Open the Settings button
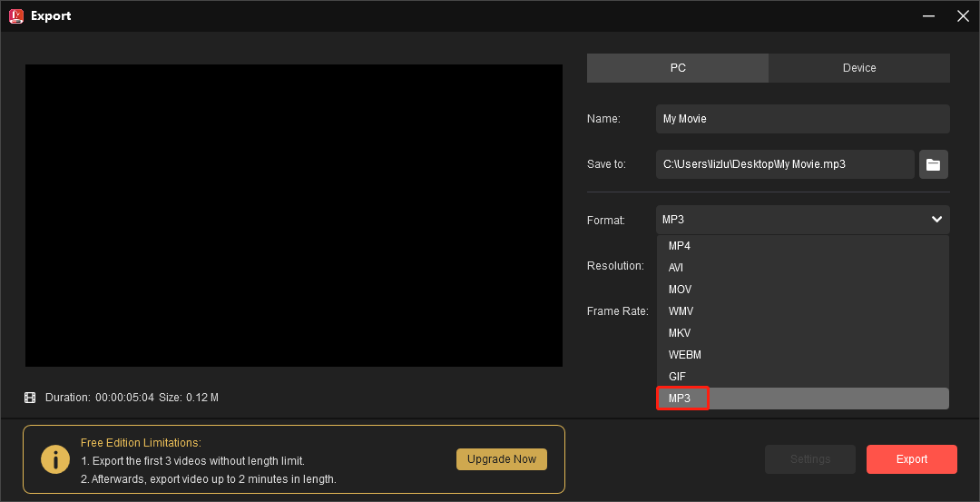 [810, 459]
